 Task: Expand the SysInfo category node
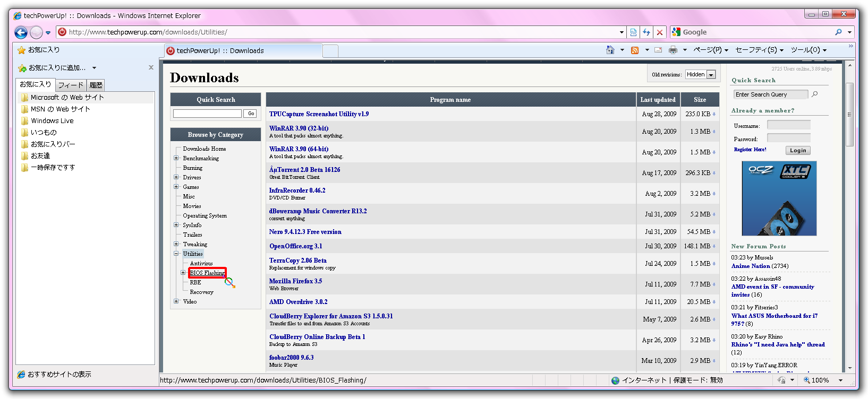pyautogui.click(x=176, y=225)
